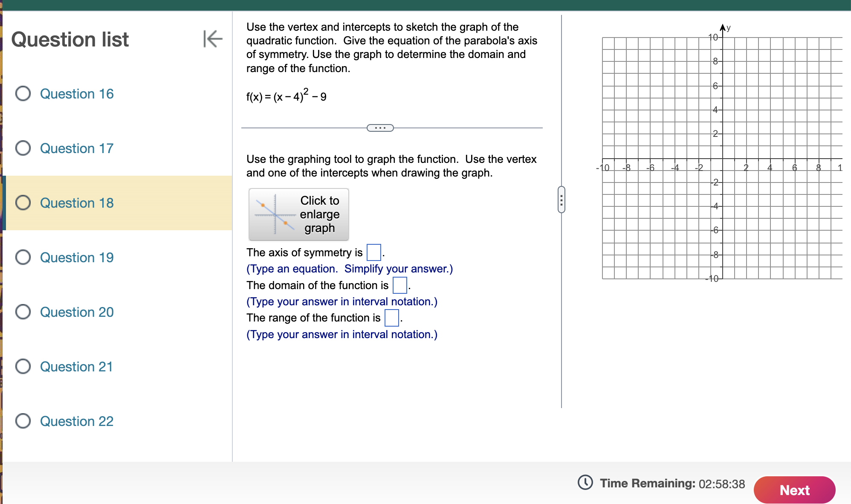851x504 pixels.
Task: Collapse the Question list sidebar
Action: [213, 39]
